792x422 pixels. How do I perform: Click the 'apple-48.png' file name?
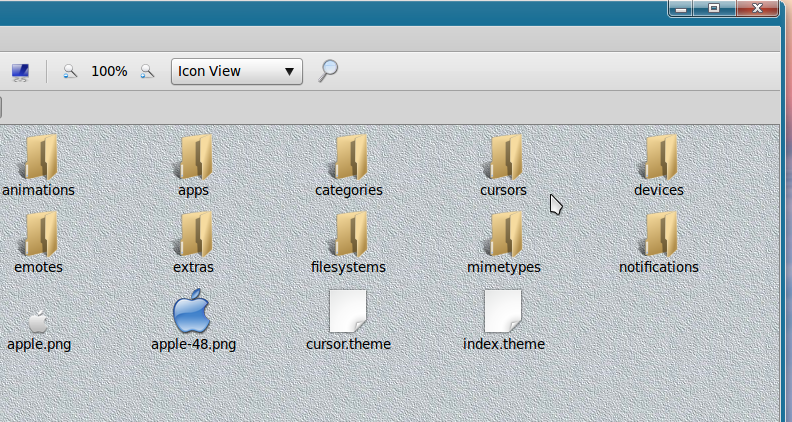pyautogui.click(x=193, y=344)
